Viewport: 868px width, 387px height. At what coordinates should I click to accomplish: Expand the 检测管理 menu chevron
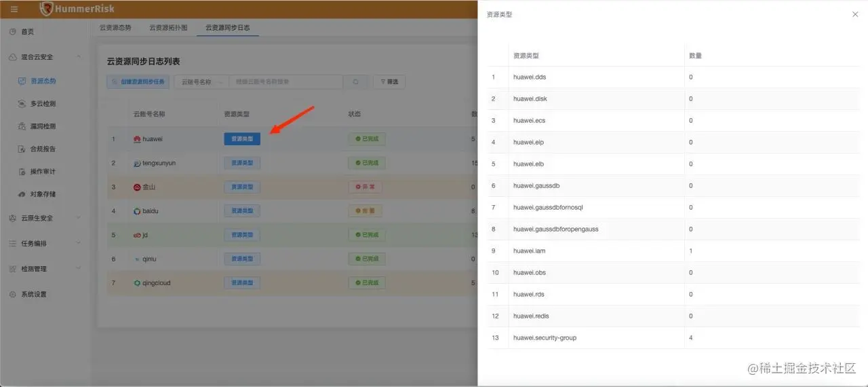point(79,269)
